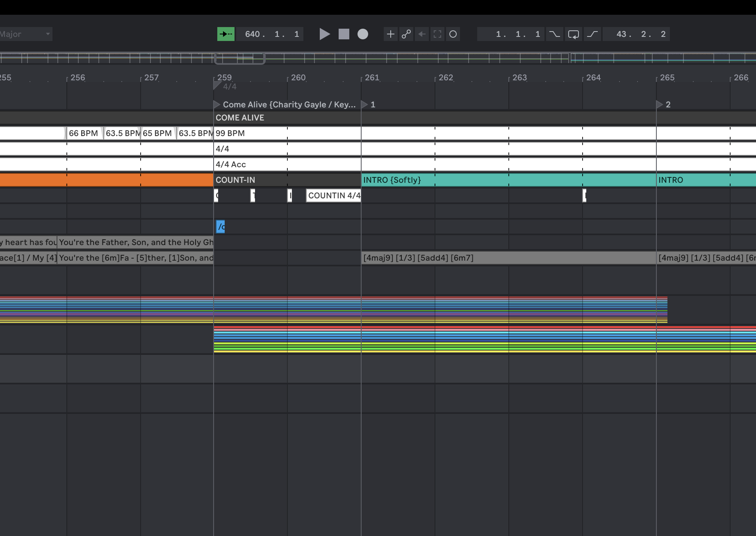Screen dimensions: 756x536
Task: Select the 4/4 clip
Action: click(x=485, y=149)
